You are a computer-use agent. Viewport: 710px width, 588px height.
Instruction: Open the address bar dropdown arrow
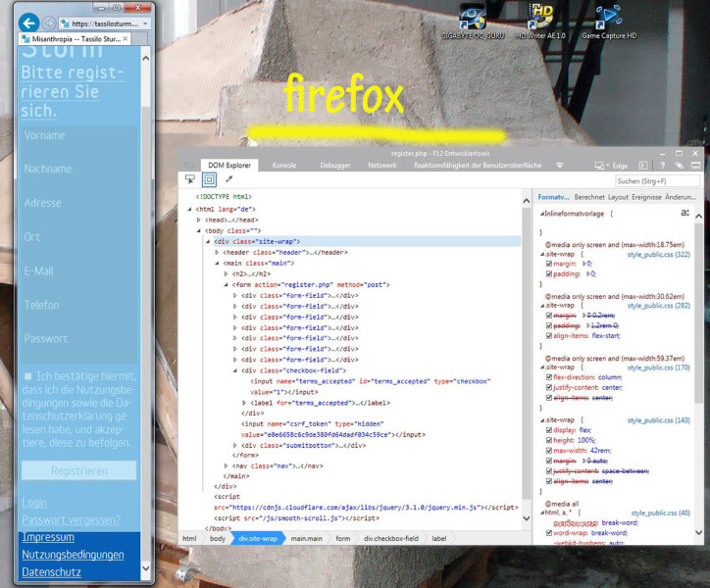(x=145, y=24)
